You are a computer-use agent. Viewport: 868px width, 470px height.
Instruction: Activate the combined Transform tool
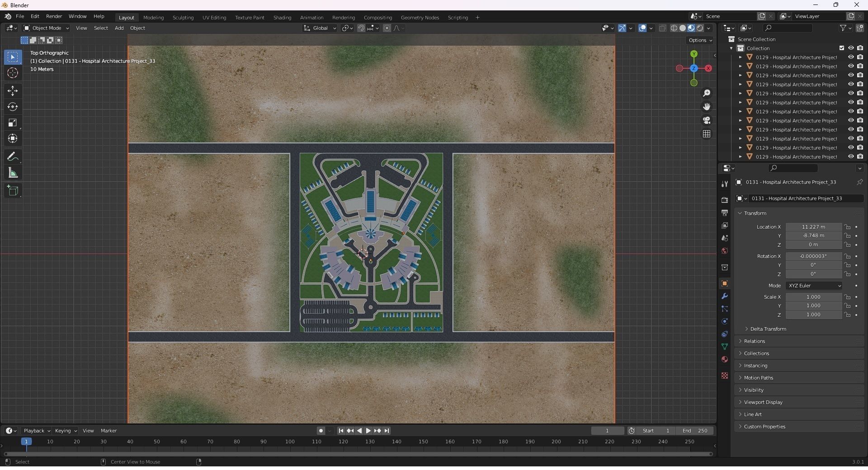pyautogui.click(x=13, y=138)
